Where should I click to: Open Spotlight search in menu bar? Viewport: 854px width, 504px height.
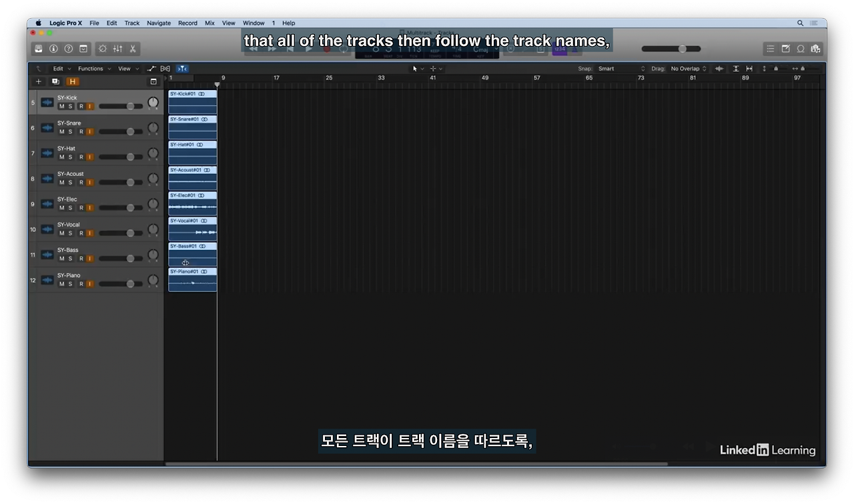tap(801, 23)
